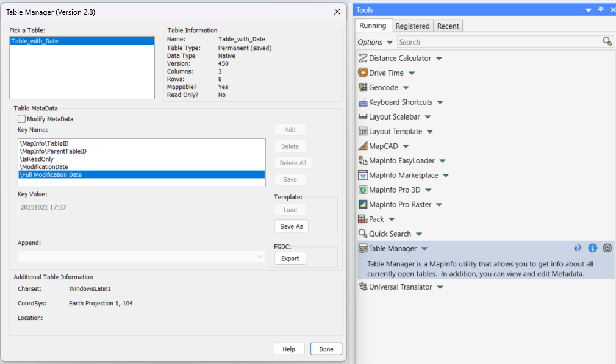Click the Table Manager tool icon
The height and width of the screenshot is (364, 616).
coord(363,248)
